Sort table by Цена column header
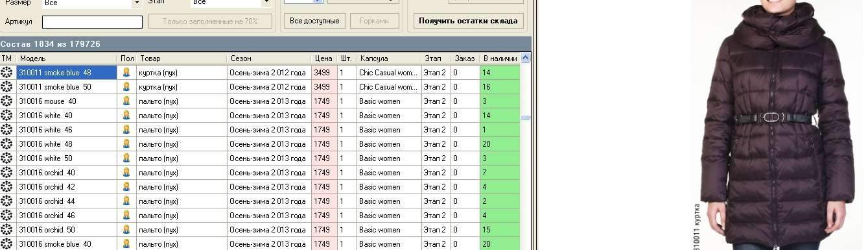The width and height of the screenshot is (868, 250). click(x=324, y=58)
